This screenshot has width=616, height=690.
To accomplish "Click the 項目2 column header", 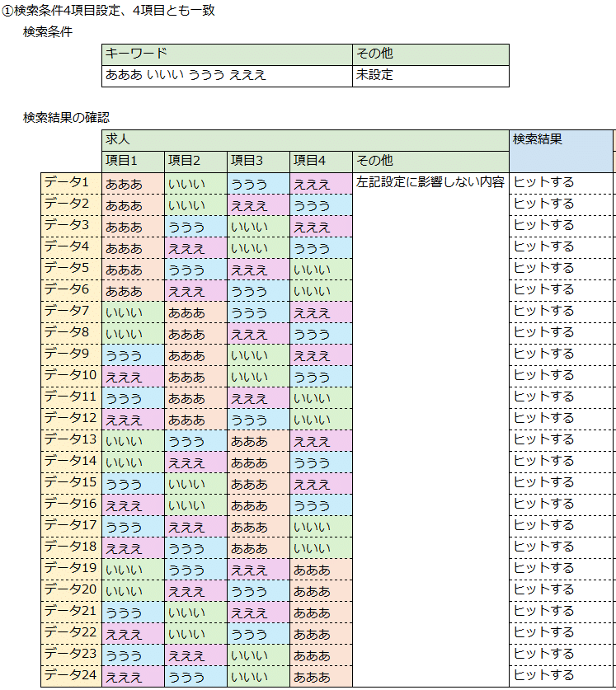I will (195, 161).
